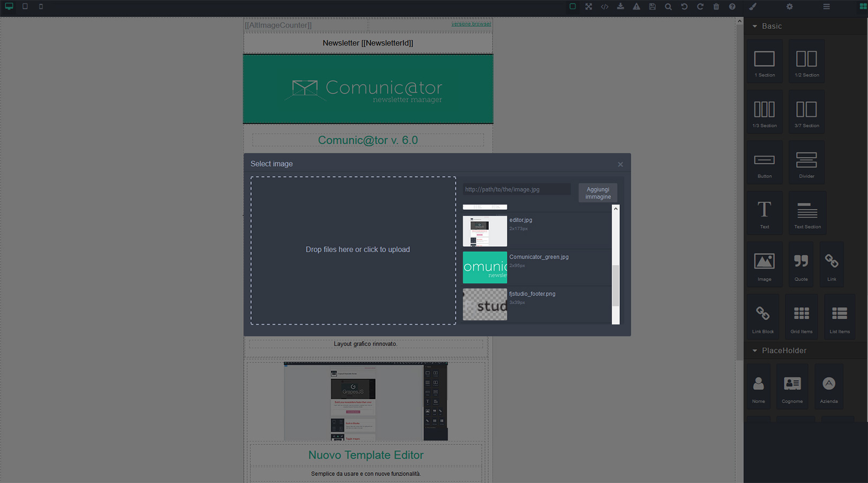Click the image list scrollbar thumb
This screenshot has height=483, width=868.
616,285
